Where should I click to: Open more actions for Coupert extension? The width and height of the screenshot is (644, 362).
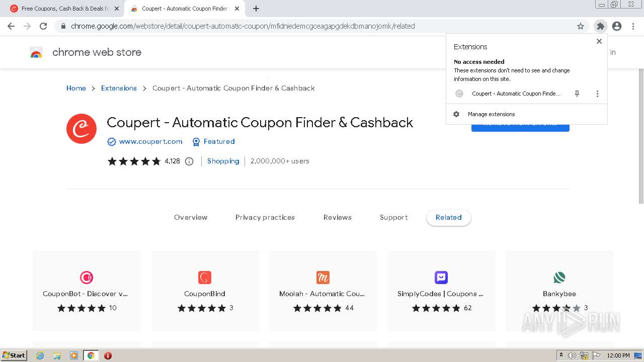pyautogui.click(x=597, y=94)
